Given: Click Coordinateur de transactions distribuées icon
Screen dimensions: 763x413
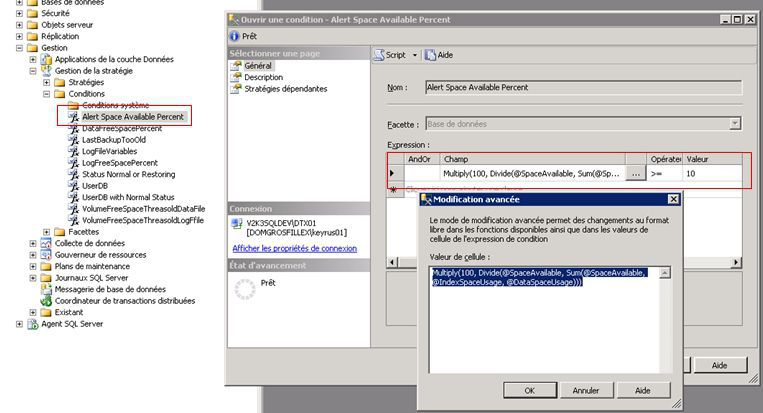Looking at the screenshot, I should tap(46, 301).
